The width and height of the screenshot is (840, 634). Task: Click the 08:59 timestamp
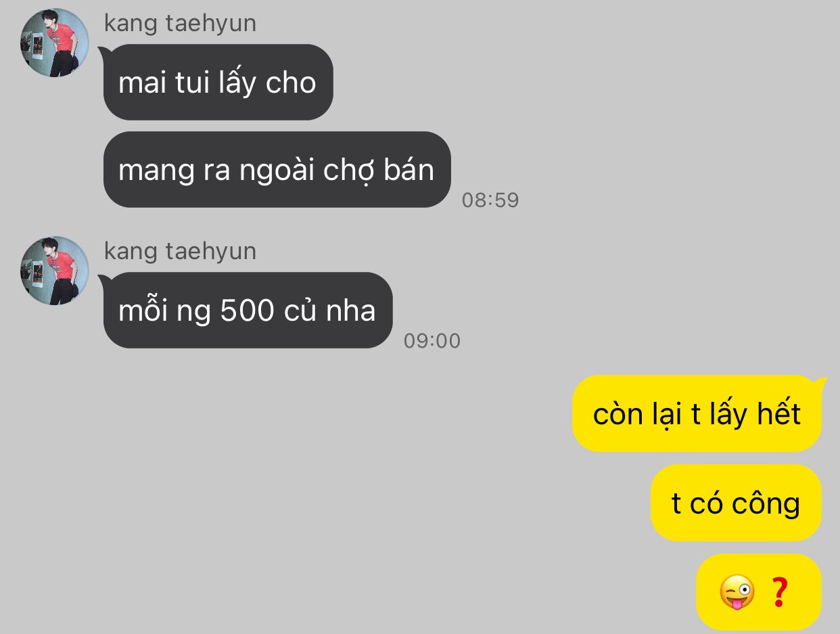(x=490, y=200)
